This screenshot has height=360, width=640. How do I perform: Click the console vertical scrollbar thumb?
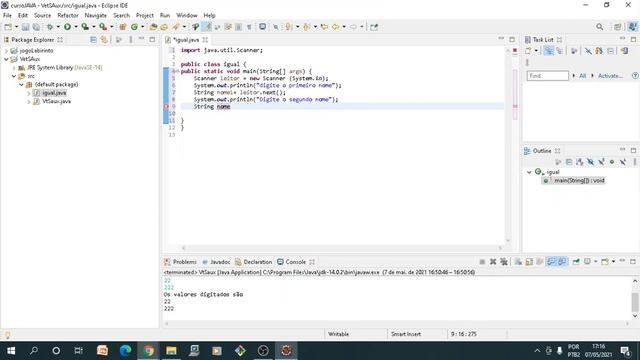pos(635,302)
